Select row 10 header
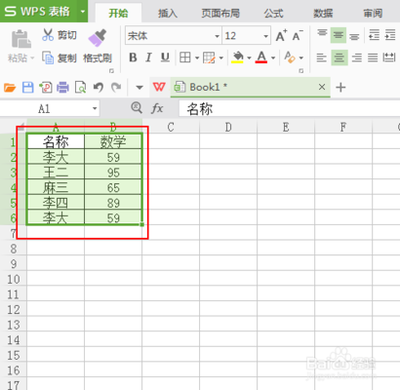This screenshot has width=400, height=390. (13, 279)
